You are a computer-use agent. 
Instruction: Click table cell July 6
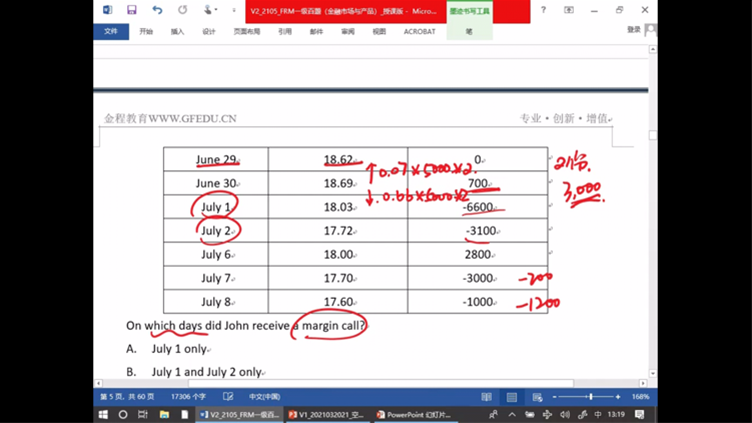tap(216, 254)
